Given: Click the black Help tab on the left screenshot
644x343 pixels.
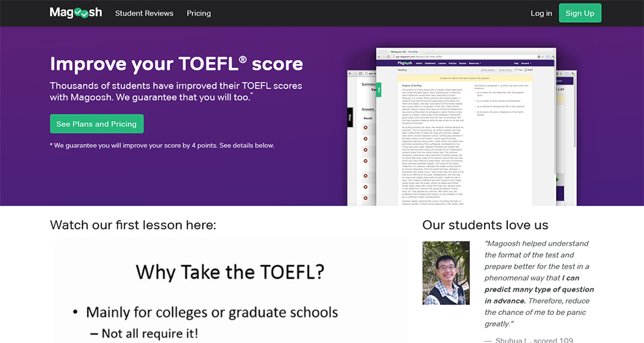Looking at the screenshot, I should (350, 117).
